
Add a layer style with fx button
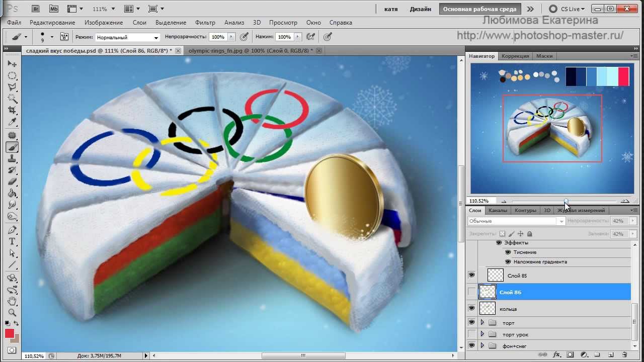[557, 355]
